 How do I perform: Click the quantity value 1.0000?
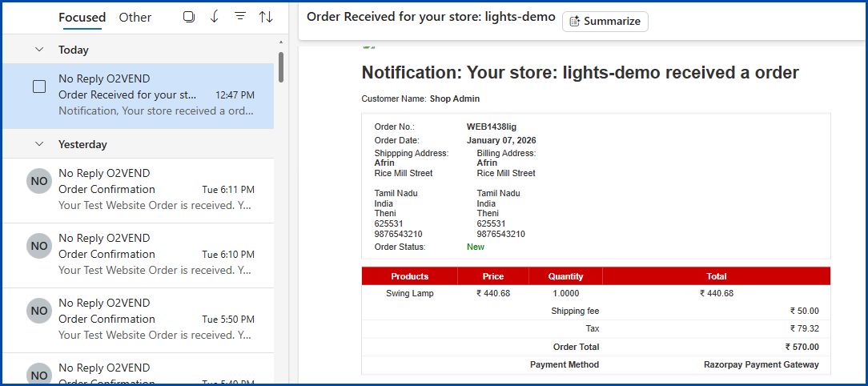pos(566,294)
